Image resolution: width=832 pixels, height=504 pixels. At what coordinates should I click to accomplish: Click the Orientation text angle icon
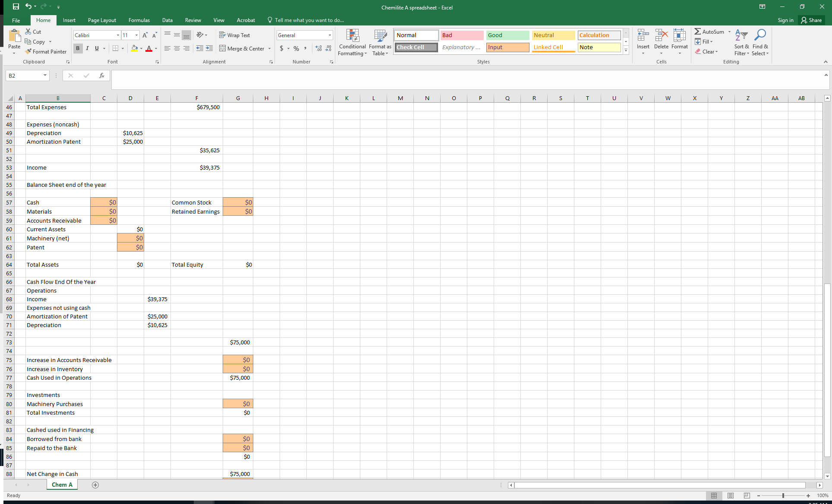200,35
